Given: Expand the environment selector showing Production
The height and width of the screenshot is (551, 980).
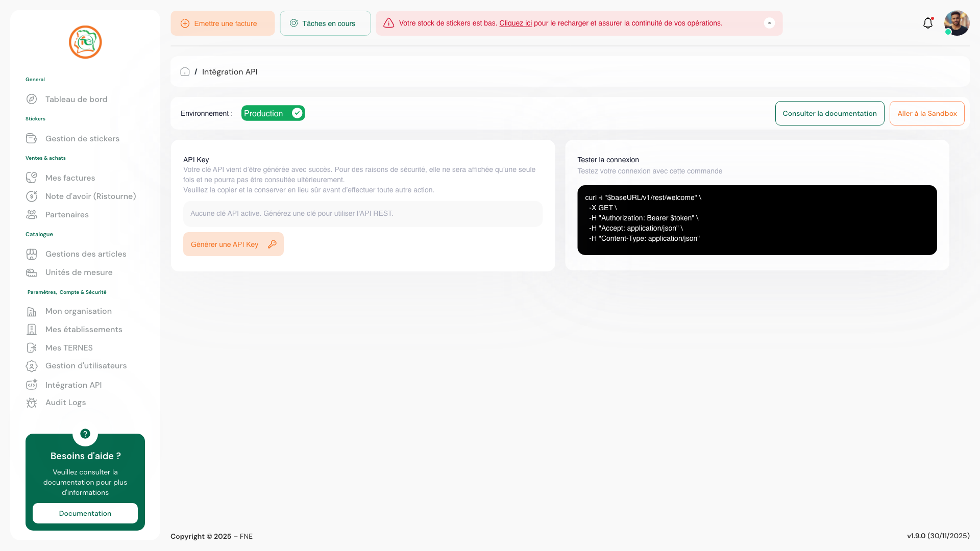Looking at the screenshot, I should 273,113.
